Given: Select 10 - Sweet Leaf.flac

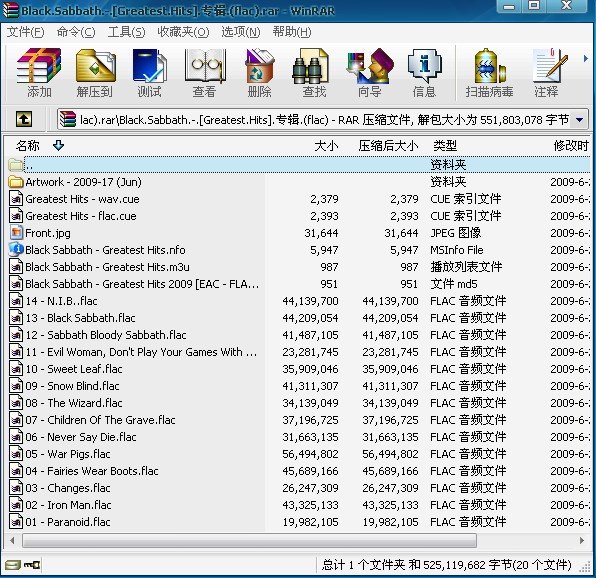Looking at the screenshot, I should 74,369.
